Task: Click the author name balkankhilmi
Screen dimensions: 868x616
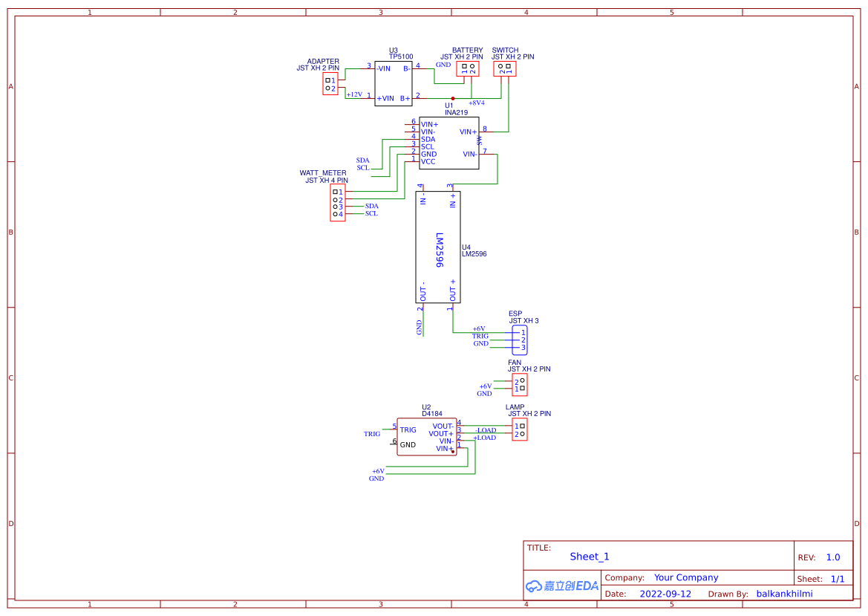Action: point(785,594)
